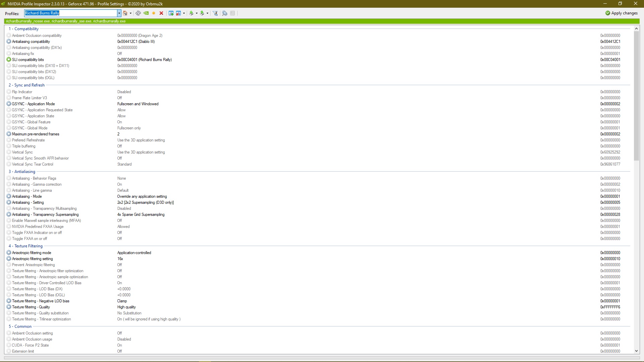Click the scroll up arrow of settings list
The height and width of the screenshot is (362, 644).
coord(636,29)
